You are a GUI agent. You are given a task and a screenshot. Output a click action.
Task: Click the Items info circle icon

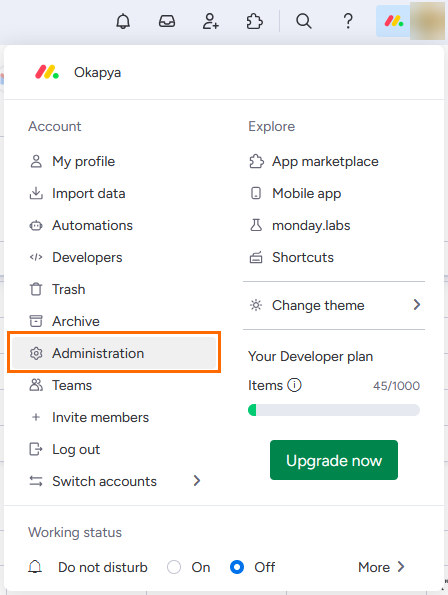tap(294, 385)
